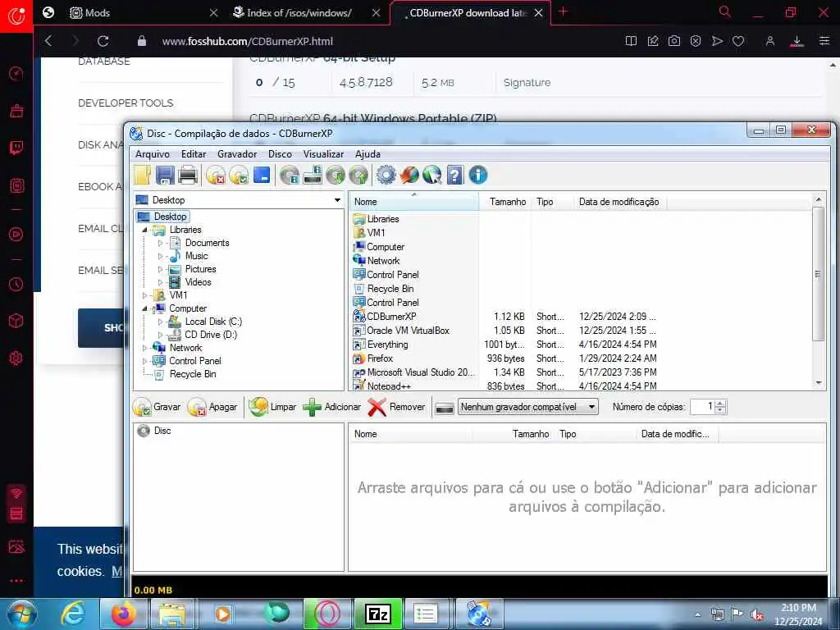This screenshot has width=840, height=630.
Task: Click the burn disc icon with green check
Action: [239, 176]
